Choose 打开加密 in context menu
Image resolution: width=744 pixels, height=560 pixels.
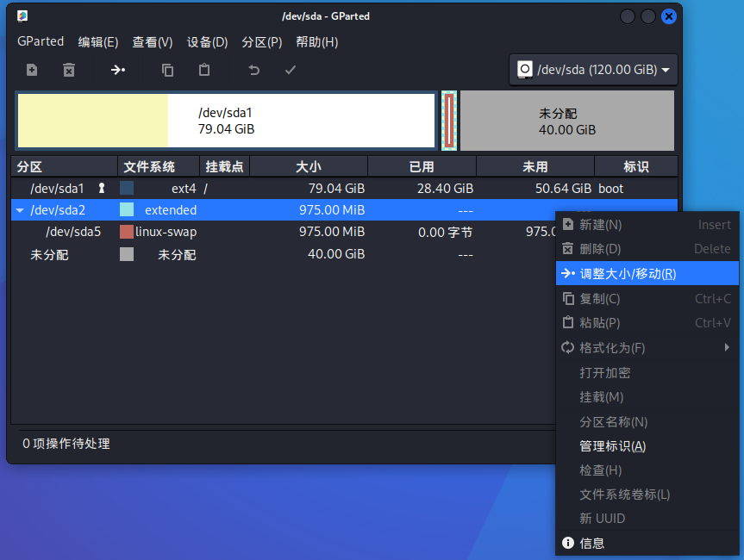(647, 373)
